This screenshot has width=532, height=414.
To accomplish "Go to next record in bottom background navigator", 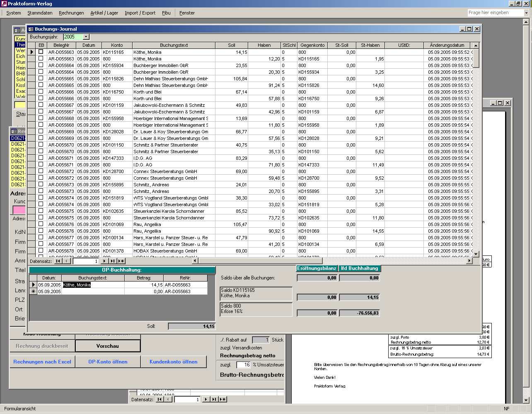I will (x=206, y=400).
